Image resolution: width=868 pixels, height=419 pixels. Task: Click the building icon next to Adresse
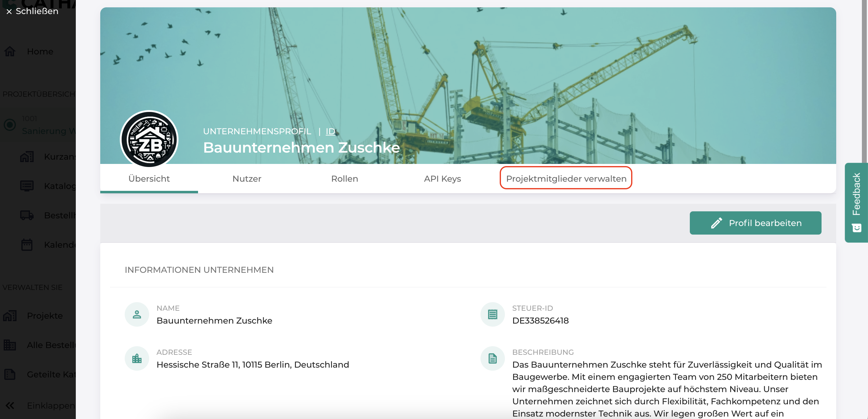coord(137,358)
